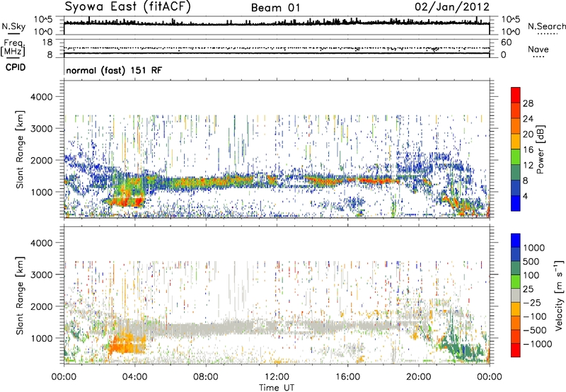Click the 'Time UT' axis title
Image resolution: width=566 pixels, height=392 pixels.
coord(277,388)
